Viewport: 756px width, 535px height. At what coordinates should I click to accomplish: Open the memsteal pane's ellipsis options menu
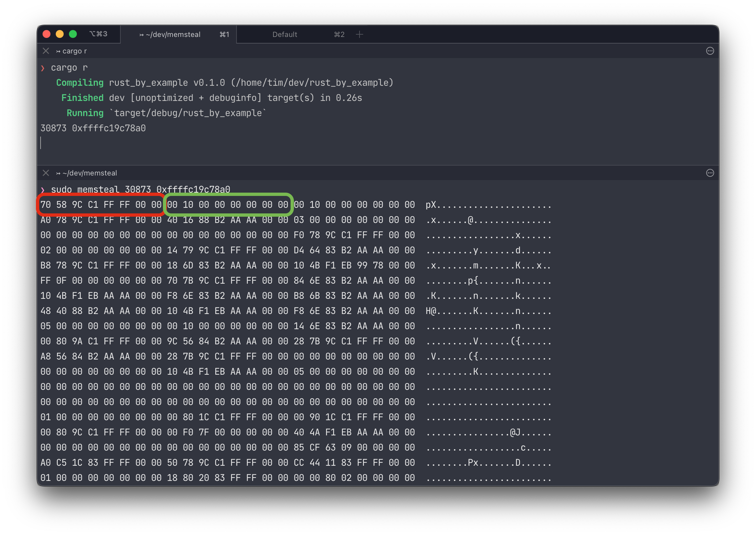[710, 173]
